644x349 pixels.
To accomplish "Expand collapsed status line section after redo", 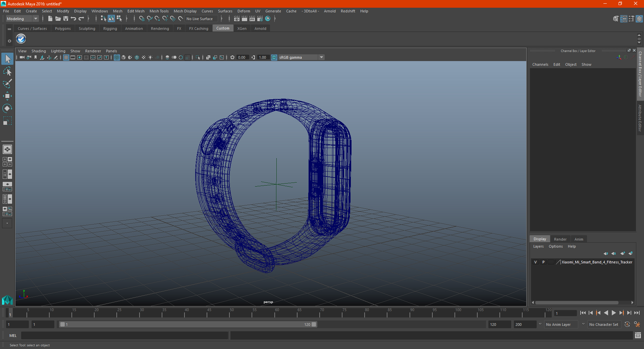I will tap(89, 19).
